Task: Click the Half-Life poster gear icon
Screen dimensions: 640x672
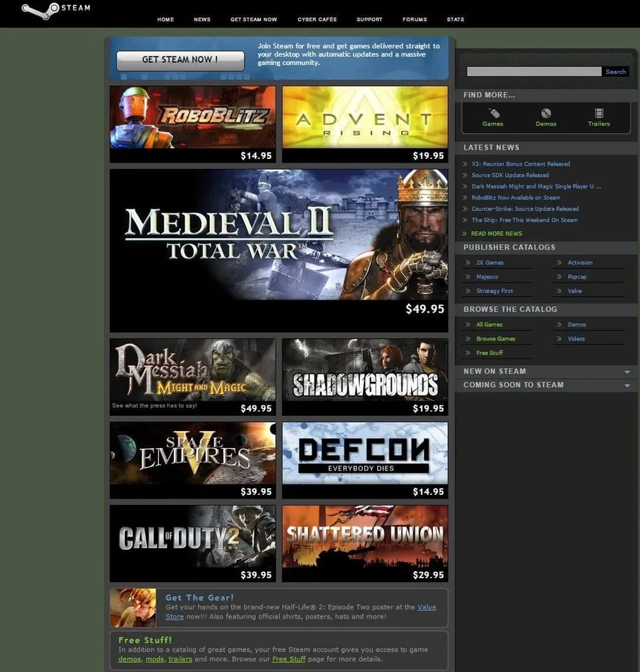Action: tap(133, 607)
